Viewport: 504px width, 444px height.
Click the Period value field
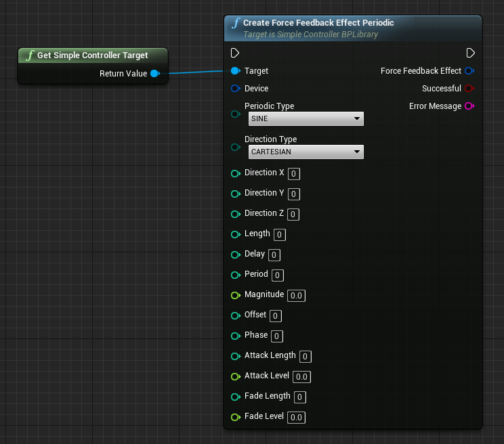tap(278, 275)
